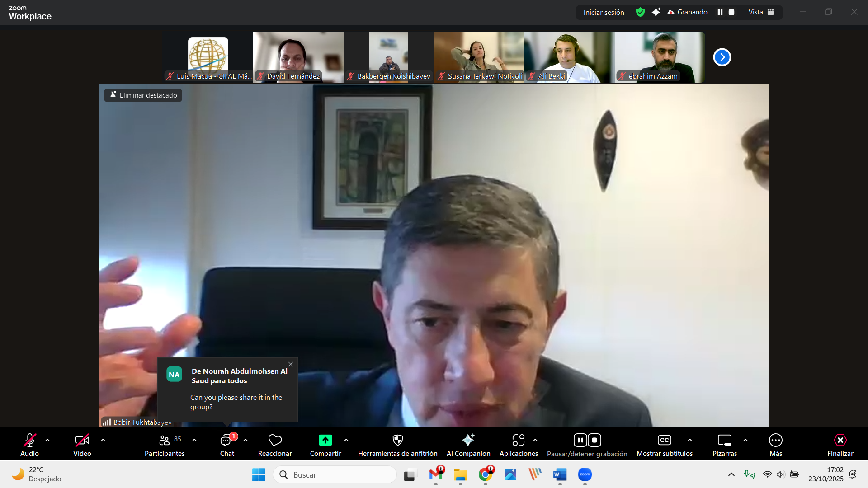Image resolution: width=868 pixels, height=488 pixels.
Task: Launch AI Companion sparkle icon
Action: click(468, 440)
